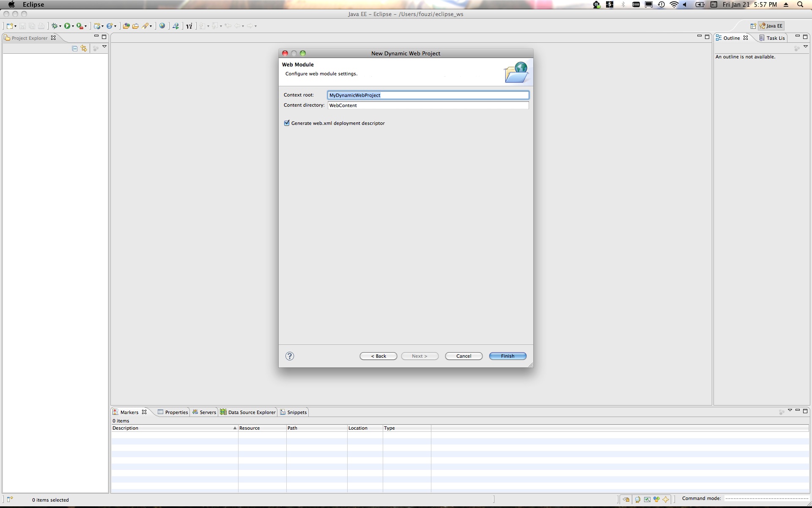Viewport: 812px width, 508px height.
Task: Click the New wizard toolbar icon
Action: [9, 26]
